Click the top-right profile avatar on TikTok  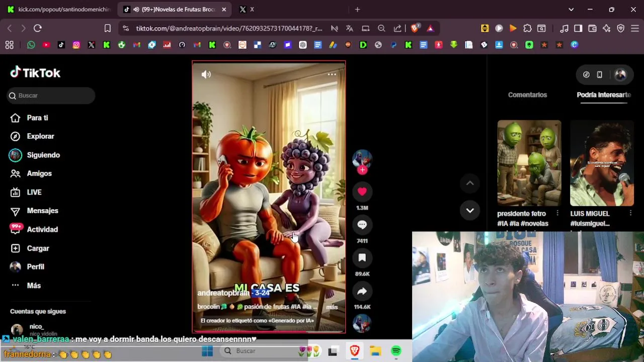pyautogui.click(x=620, y=74)
